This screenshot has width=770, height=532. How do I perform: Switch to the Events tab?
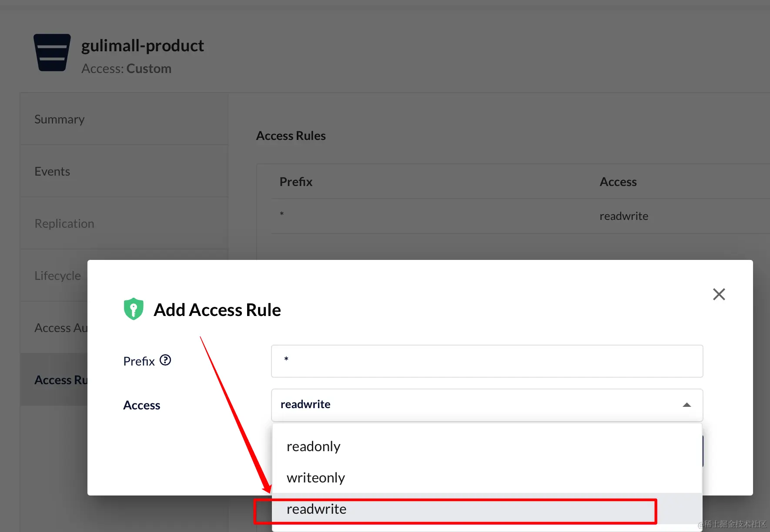52,171
